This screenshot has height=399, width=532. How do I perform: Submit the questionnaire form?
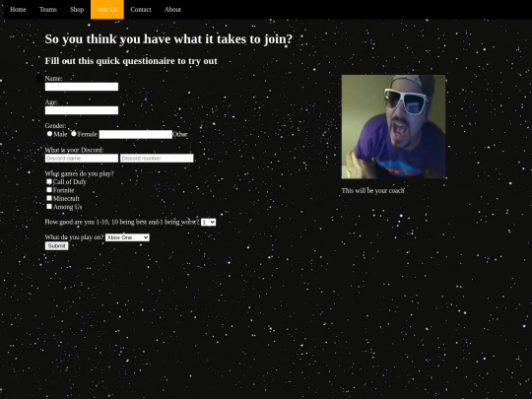tap(57, 246)
